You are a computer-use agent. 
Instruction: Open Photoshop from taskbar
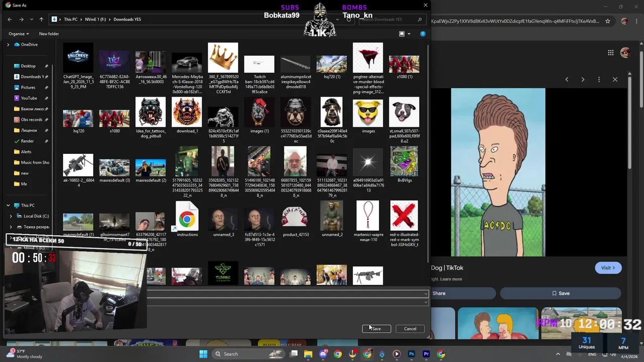[x=411, y=354]
